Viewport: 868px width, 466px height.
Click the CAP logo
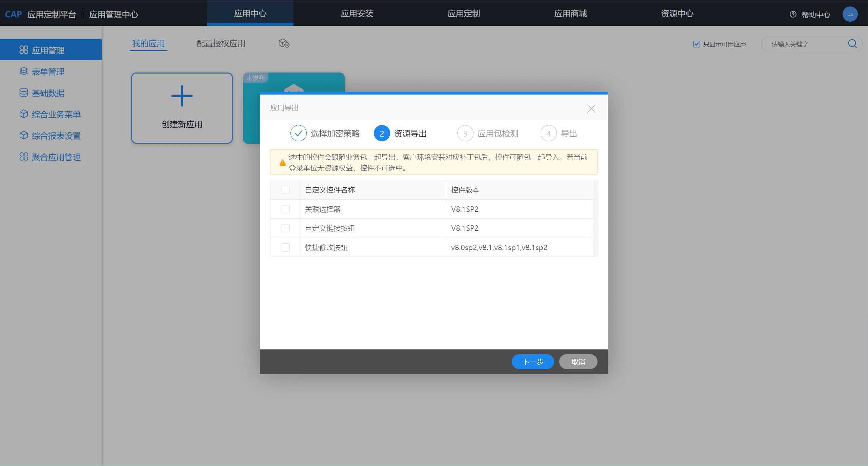14,14
